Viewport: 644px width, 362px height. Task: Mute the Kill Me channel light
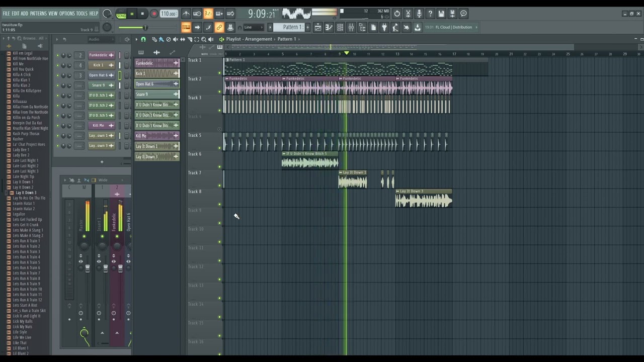(x=57, y=126)
